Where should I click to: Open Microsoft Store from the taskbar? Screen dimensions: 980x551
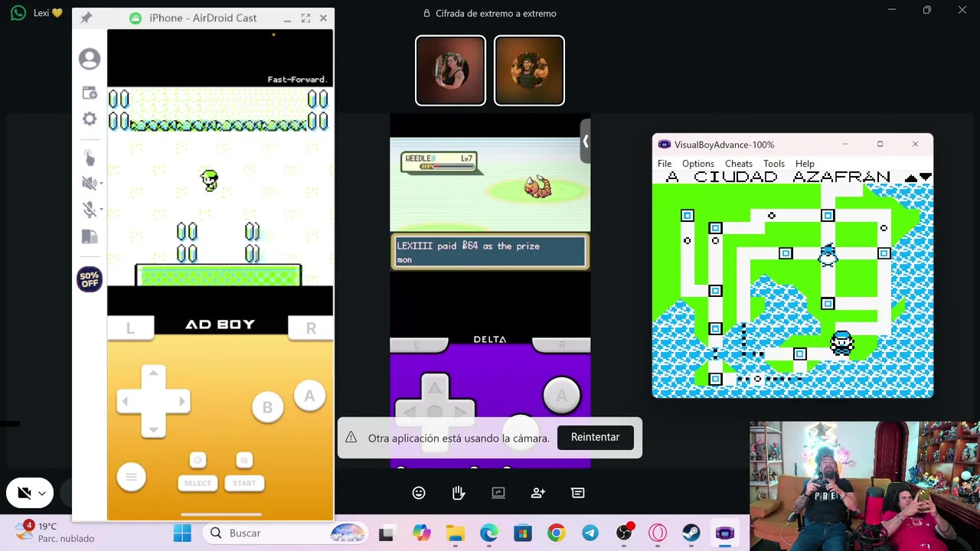tap(523, 533)
